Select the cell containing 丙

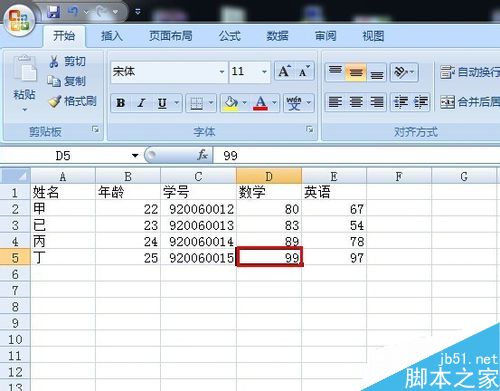(63, 241)
